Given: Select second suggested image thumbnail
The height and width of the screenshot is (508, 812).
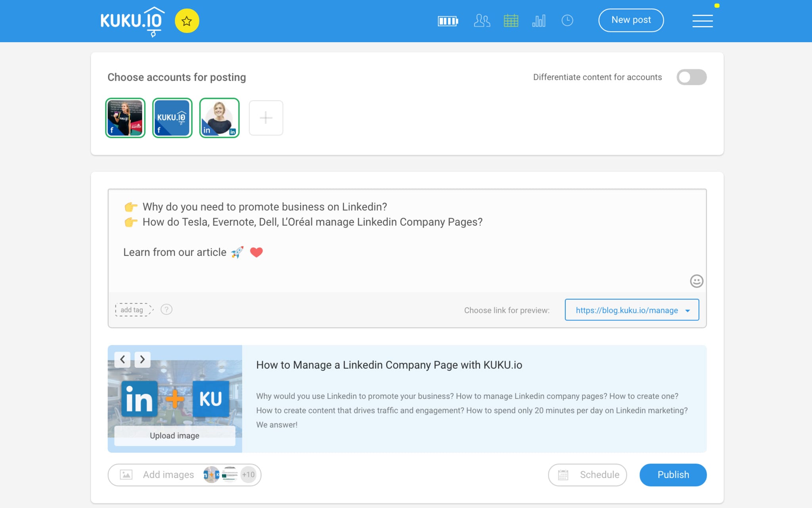Looking at the screenshot, I should 230,475.
